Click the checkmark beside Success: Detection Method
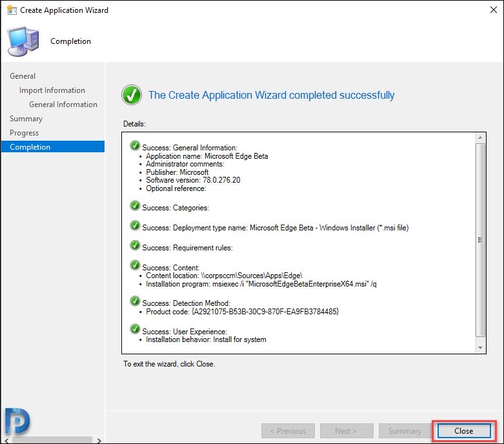The width and height of the screenshot is (504, 444). click(135, 301)
